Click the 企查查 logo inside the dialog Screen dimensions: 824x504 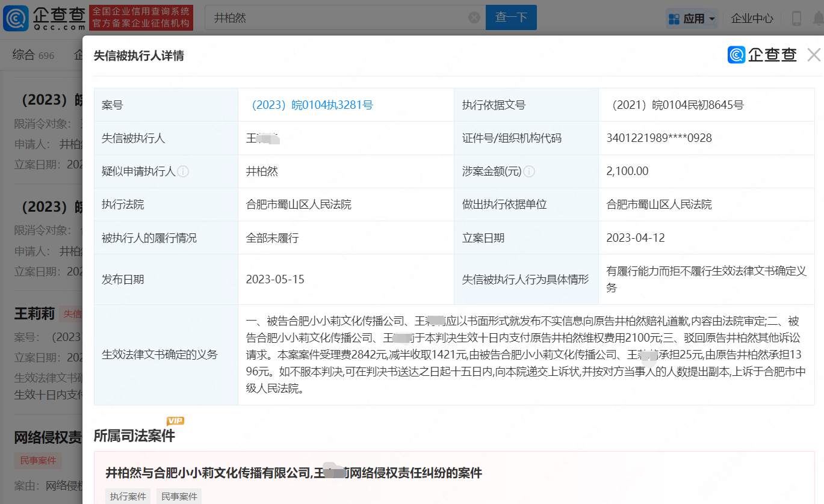tap(762, 55)
